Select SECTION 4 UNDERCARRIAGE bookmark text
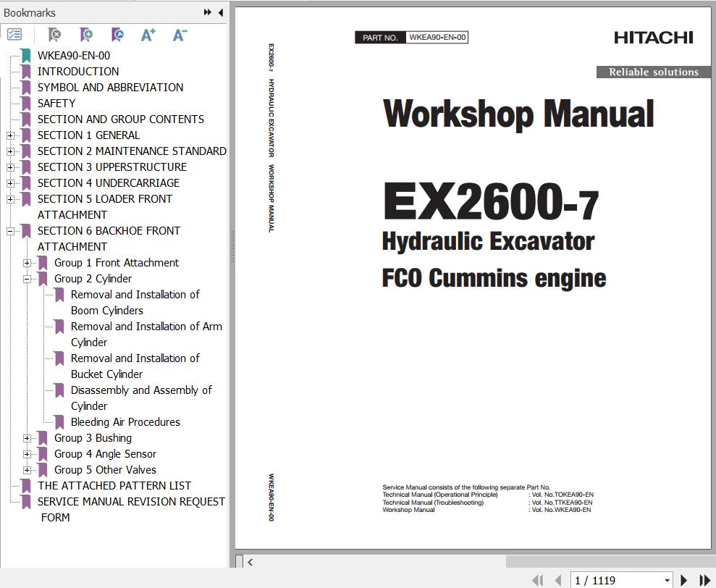 (108, 183)
